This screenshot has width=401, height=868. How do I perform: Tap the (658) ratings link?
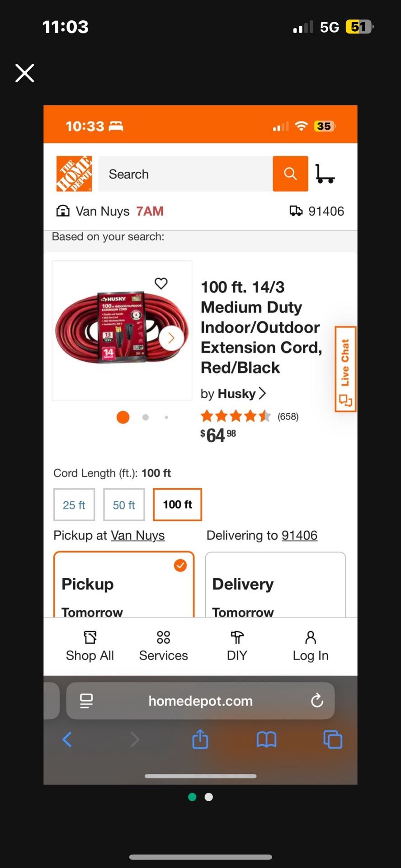tap(288, 416)
